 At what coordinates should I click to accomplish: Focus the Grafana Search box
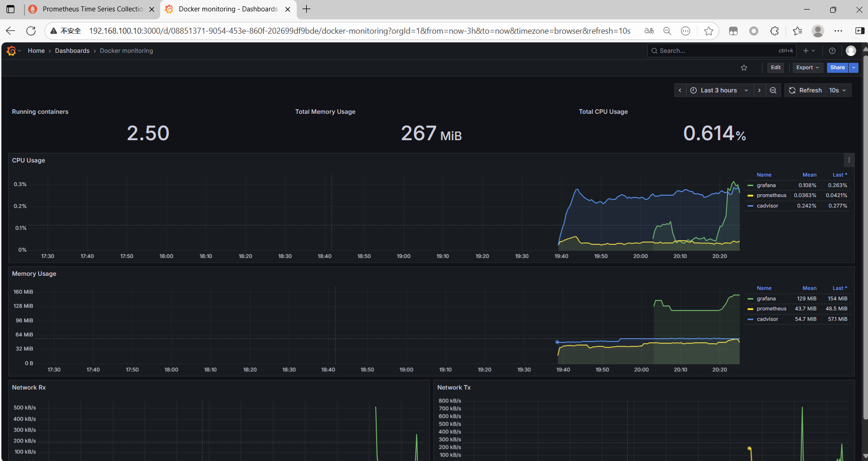click(x=722, y=51)
